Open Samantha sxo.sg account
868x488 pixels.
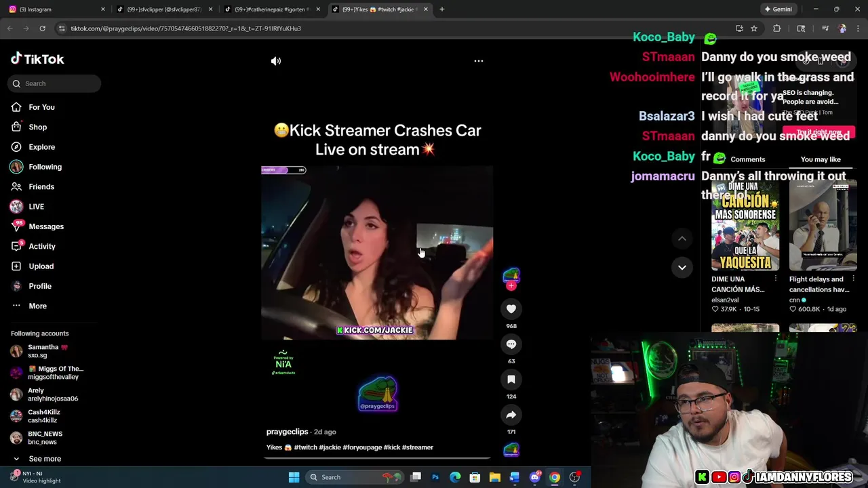[47, 351]
